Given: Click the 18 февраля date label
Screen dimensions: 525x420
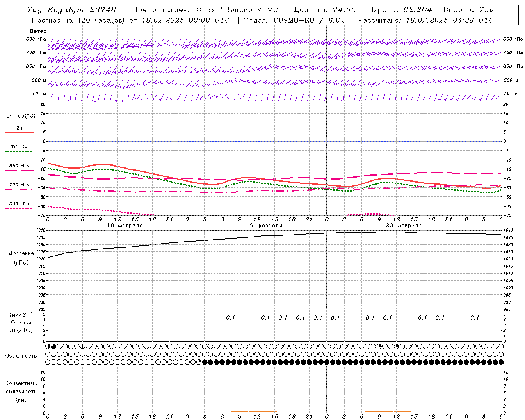Looking at the screenshot, I should [x=125, y=226].
